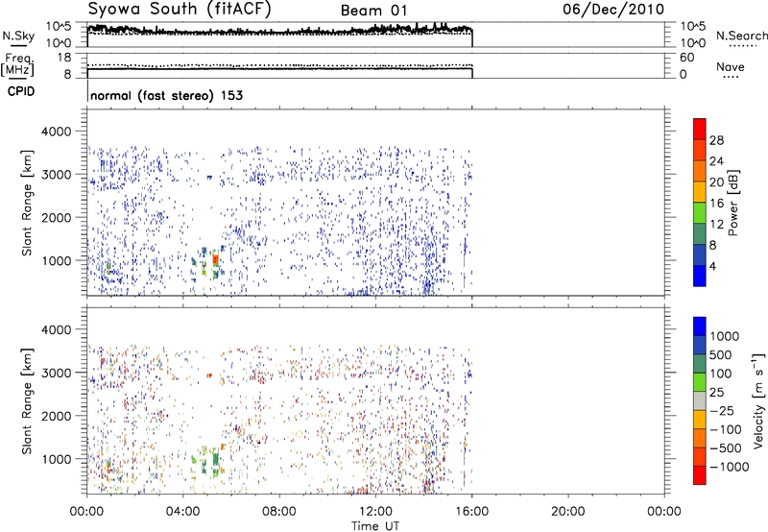Click the '16:00' time tick label
The image size is (768, 532).
[472, 512]
